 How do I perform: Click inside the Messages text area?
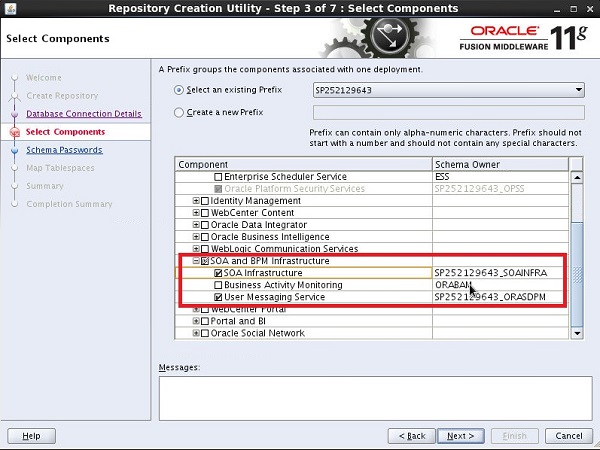click(x=375, y=398)
